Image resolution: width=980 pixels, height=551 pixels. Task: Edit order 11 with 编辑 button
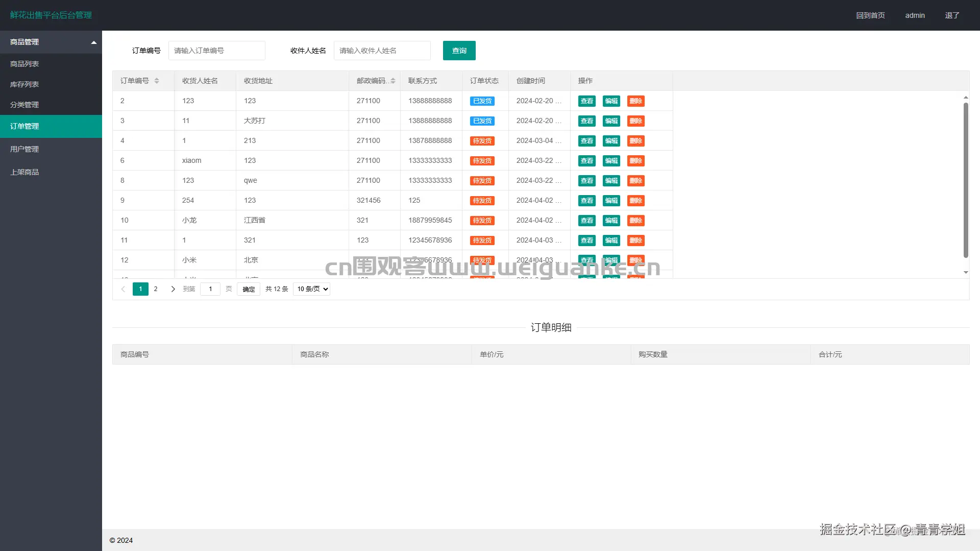611,241
